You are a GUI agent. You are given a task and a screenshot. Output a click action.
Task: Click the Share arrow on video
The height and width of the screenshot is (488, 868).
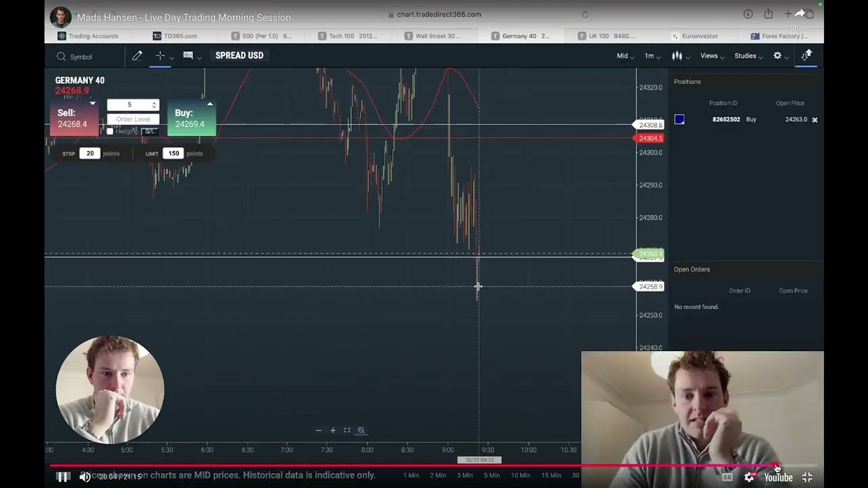[800, 14]
